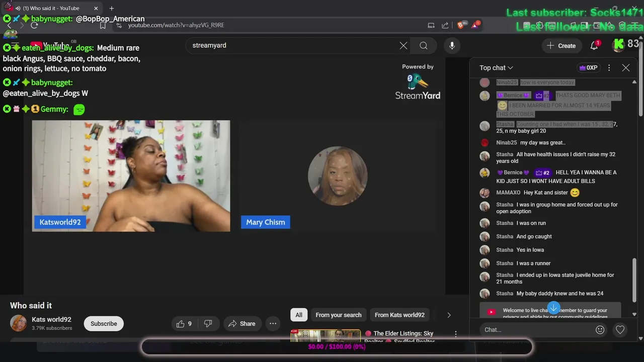The width and height of the screenshot is (644, 362).
Task: Click the magnifier search button
Action: [424, 46]
